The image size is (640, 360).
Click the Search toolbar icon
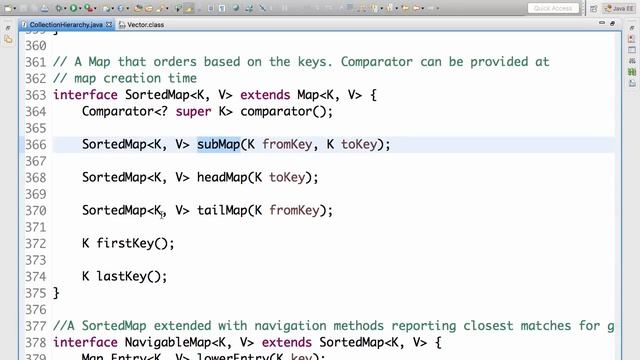(160, 8)
